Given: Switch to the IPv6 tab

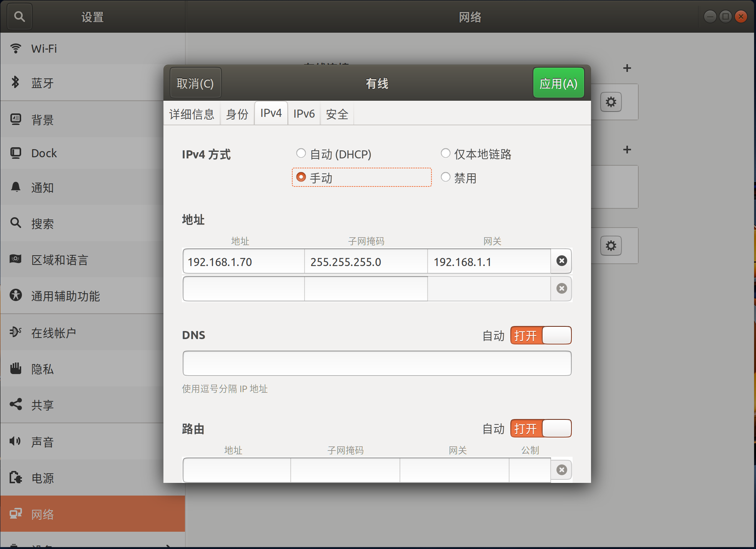Looking at the screenshot, I should tap(303, 113).
